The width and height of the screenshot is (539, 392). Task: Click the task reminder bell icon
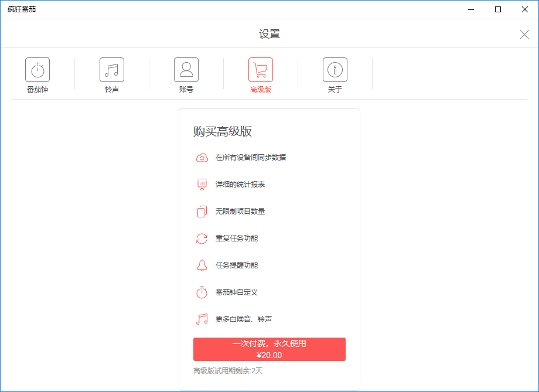tap(202, 265)
